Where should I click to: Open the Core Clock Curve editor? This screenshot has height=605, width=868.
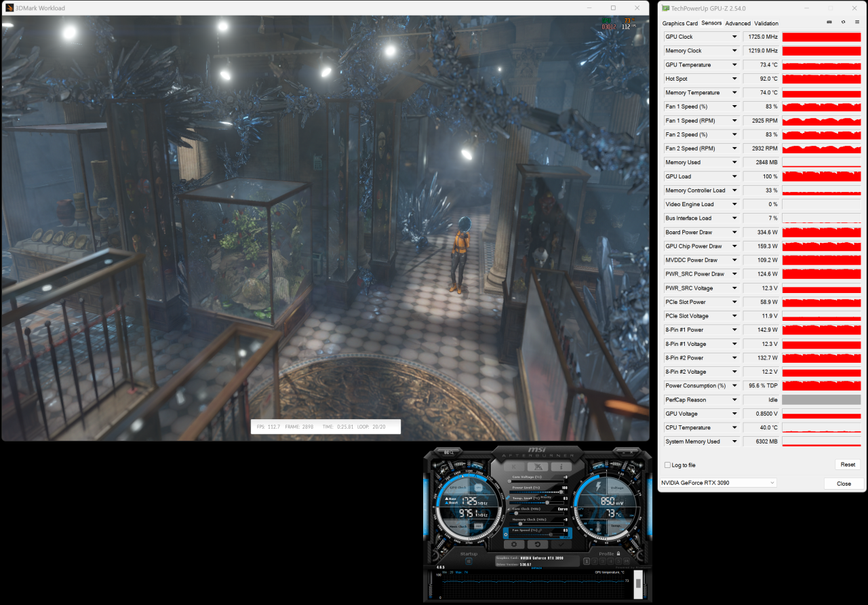[x=563, y=509]
